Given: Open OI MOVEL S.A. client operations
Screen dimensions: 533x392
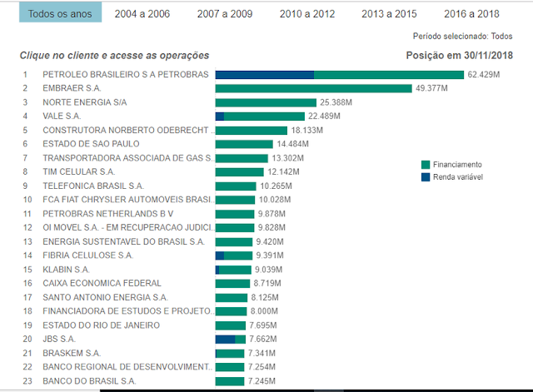Looking at the screenshot, I should (128, 227).
